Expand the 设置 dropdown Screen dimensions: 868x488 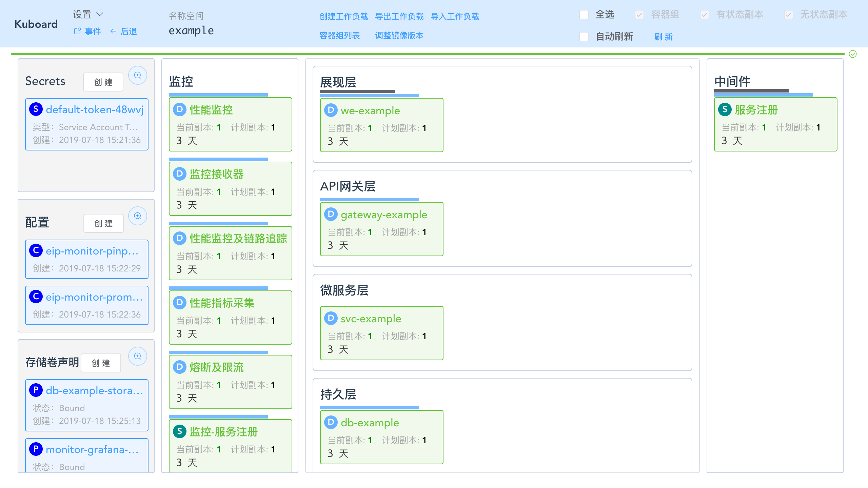point(87,14)
